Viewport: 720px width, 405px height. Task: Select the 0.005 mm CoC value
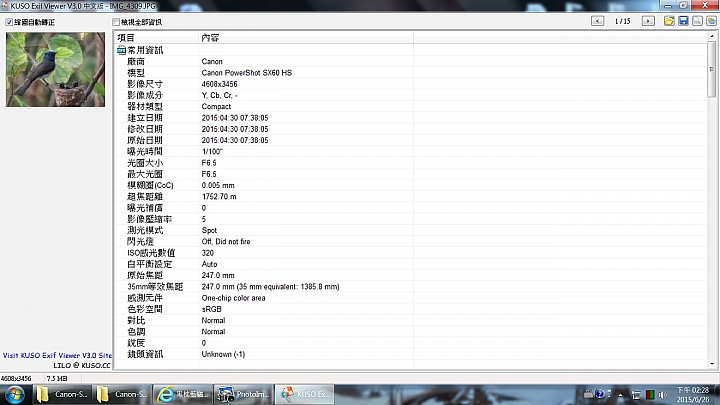218,186
